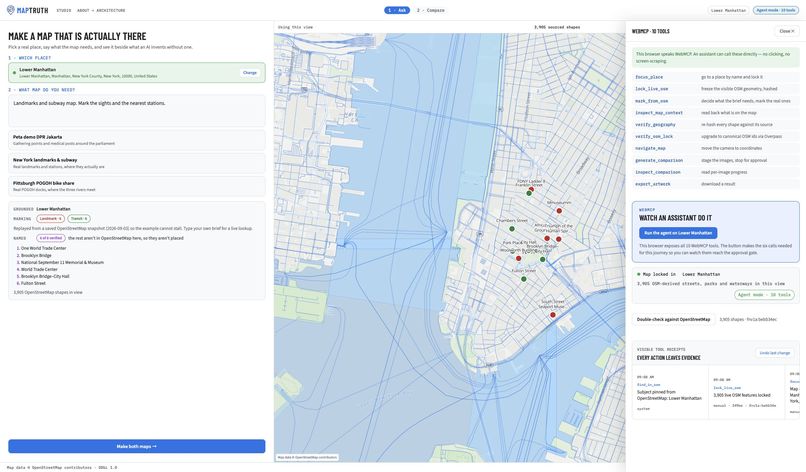Viewport: 806px width, 472px height.
Task: Run the agent on Lower Manhattan
Action: point(678,233)
